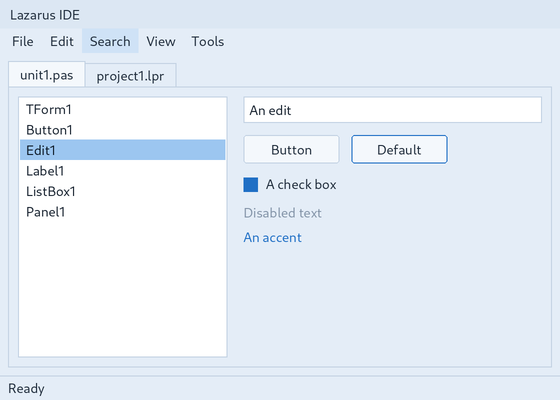The image size is (560, 400).
Task: Select Panel1 in the list
Action: (x=122, y=212)
